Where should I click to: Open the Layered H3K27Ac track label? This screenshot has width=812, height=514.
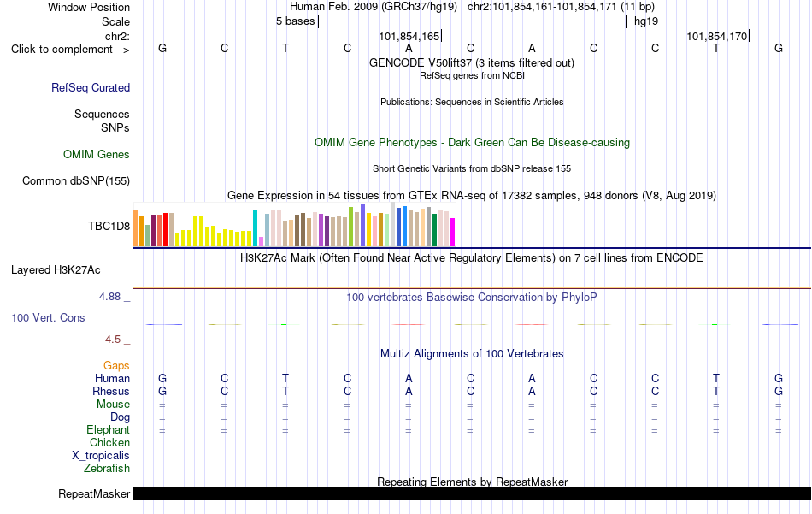click(x=56, y=270)
